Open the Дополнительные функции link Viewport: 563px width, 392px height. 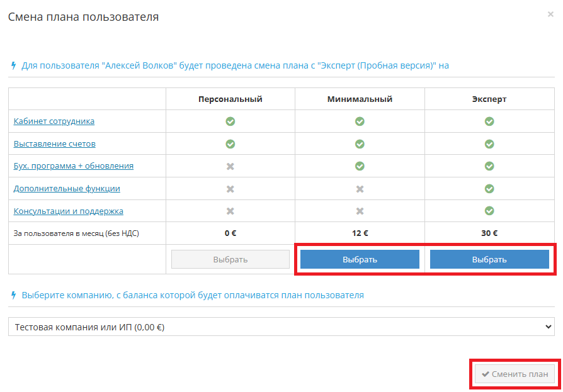67,189
